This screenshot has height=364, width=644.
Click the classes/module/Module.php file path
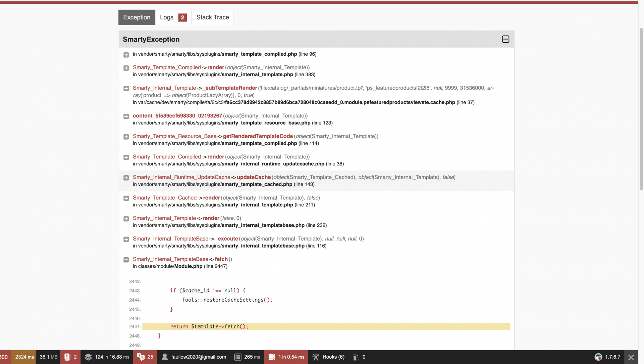pos(170,266)
